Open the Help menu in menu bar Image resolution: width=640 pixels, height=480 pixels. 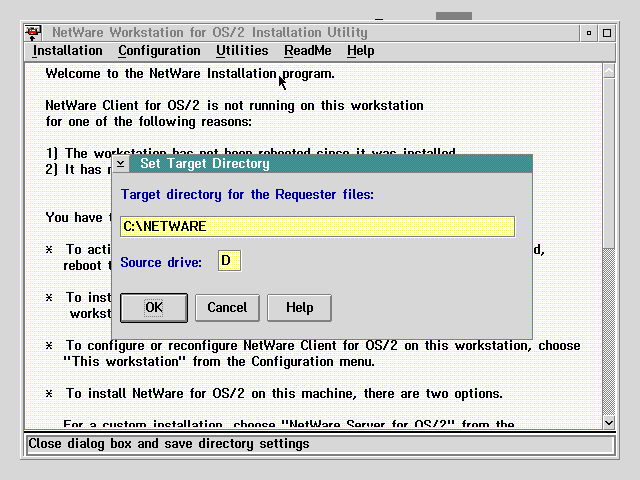pyautogui.click(x=360, y=51)
